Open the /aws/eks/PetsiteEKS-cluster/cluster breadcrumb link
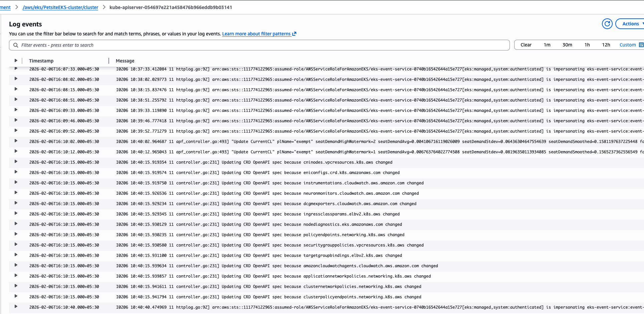The height and width of the screenshot is (314, 644). coord(60,7)
